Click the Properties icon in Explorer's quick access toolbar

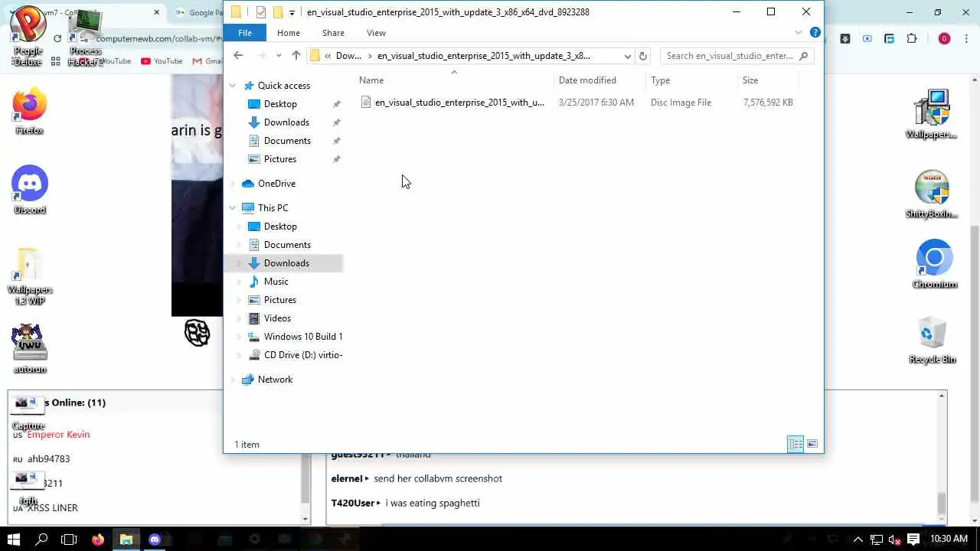pyautogui.click(x=261, y=12)
